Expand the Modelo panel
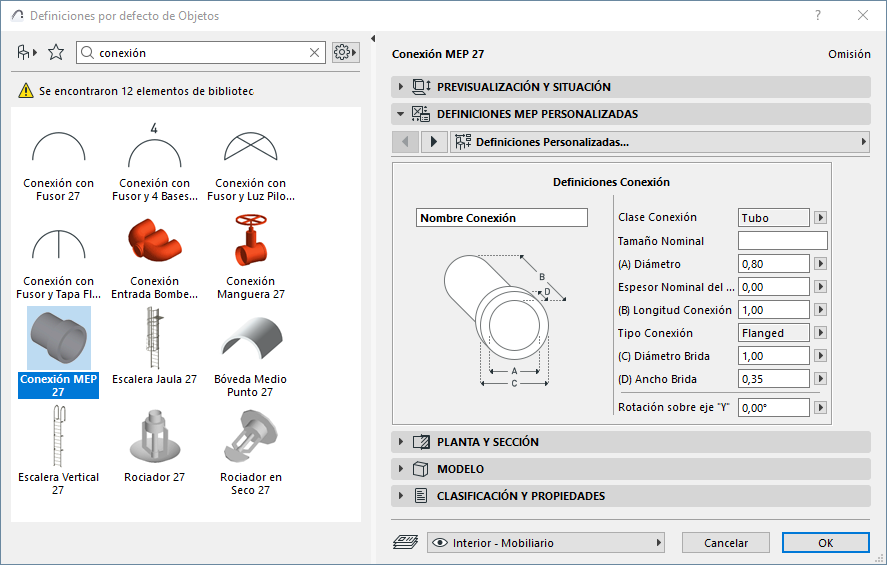 click(x=401, y=468)
